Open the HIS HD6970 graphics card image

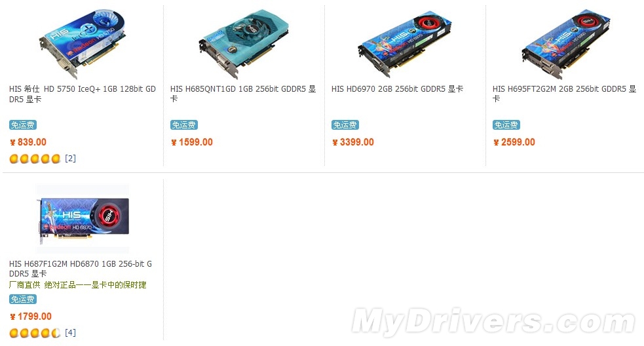[405, 45]
